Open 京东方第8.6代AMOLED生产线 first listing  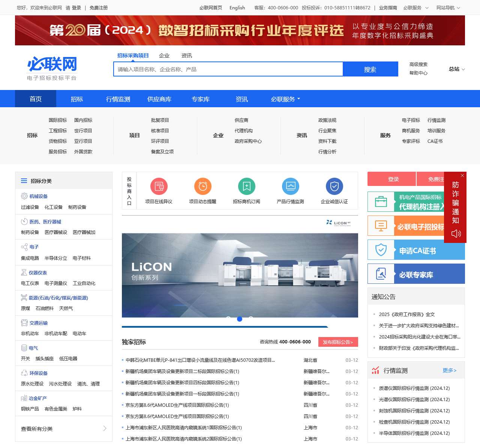tap(177, 405)
